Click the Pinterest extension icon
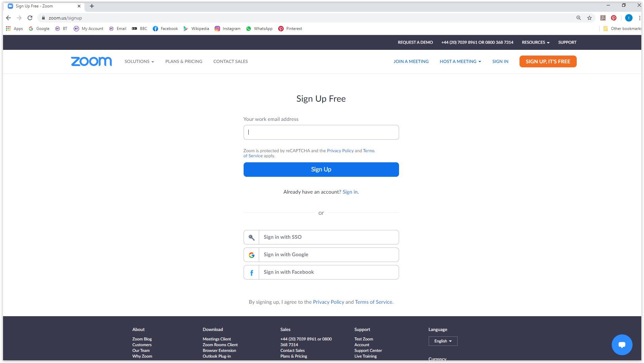 click(x=614, y=18)
